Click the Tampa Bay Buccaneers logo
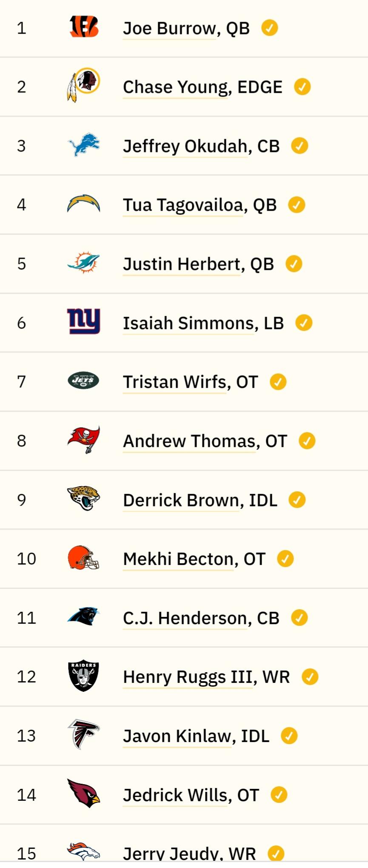The image size is (368, 868). point(84,440)
